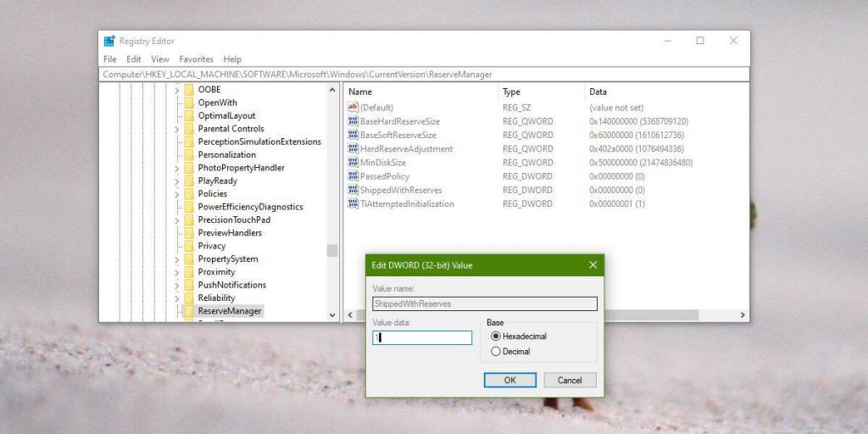The height and width of the screenshot is (434, 868).
Task: Click the Parental Controls folder icon
Action: [189, 129]
